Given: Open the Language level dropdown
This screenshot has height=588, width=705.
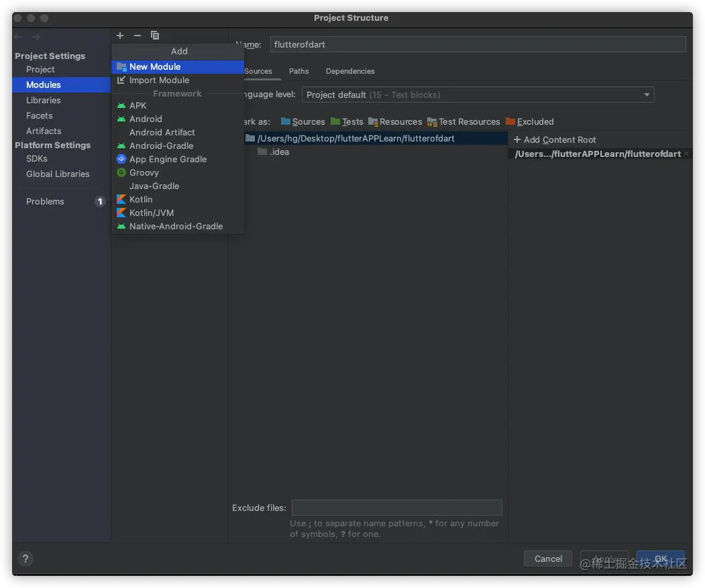Looking at the screenshot, I should click(478, 95).
